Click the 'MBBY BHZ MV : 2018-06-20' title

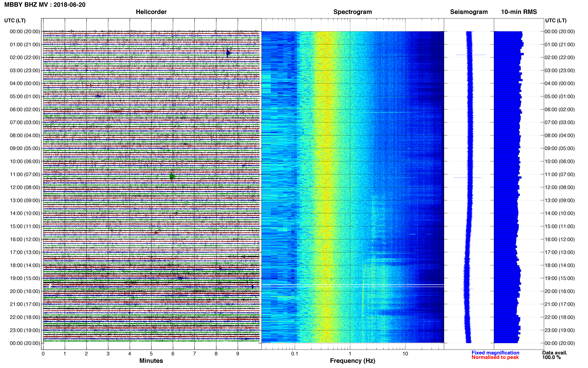[x=45, y=5]
